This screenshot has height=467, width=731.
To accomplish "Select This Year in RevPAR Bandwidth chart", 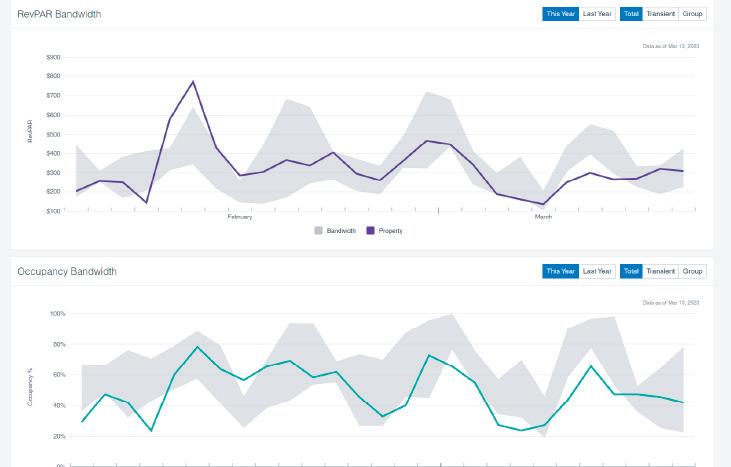I will [x=561, y=14].
